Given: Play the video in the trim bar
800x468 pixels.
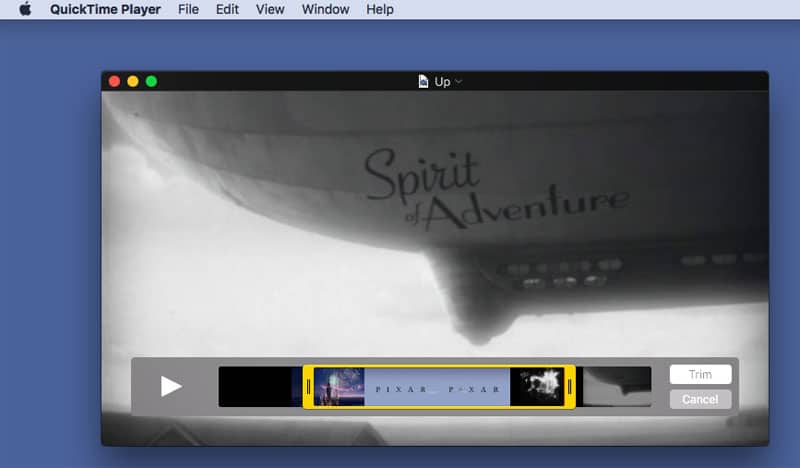Looking at the screenshot, I should pos(171,386).
